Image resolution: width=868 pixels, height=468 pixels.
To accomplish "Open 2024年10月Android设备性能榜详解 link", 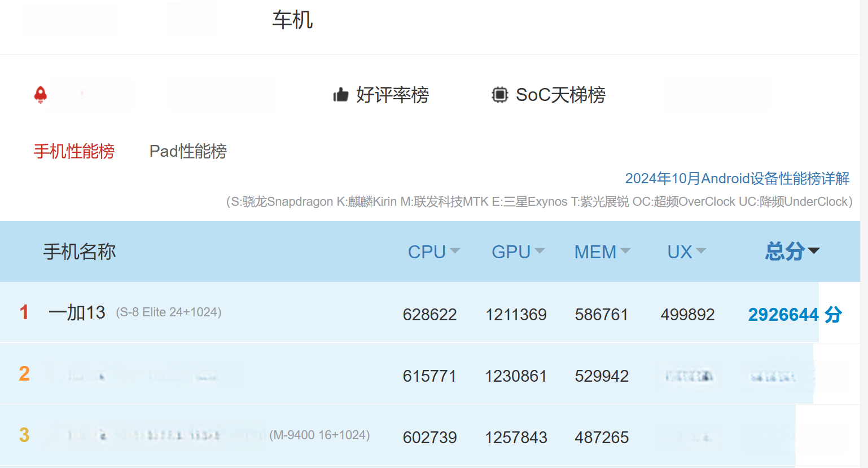I will click(737, 179).
